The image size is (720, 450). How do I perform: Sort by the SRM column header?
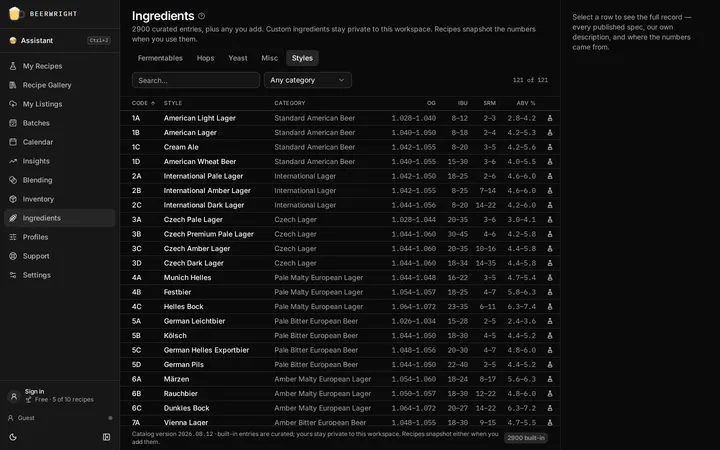[x=489, y=103]
